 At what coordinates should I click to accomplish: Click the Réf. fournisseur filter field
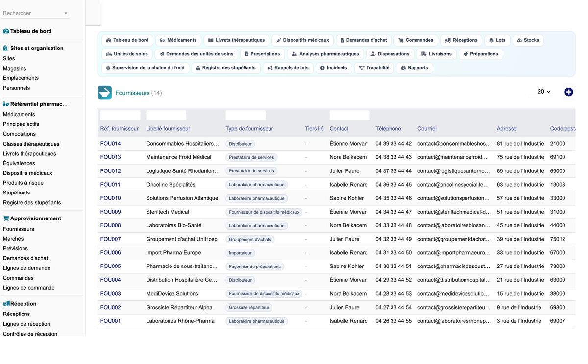tap(121, 115)
